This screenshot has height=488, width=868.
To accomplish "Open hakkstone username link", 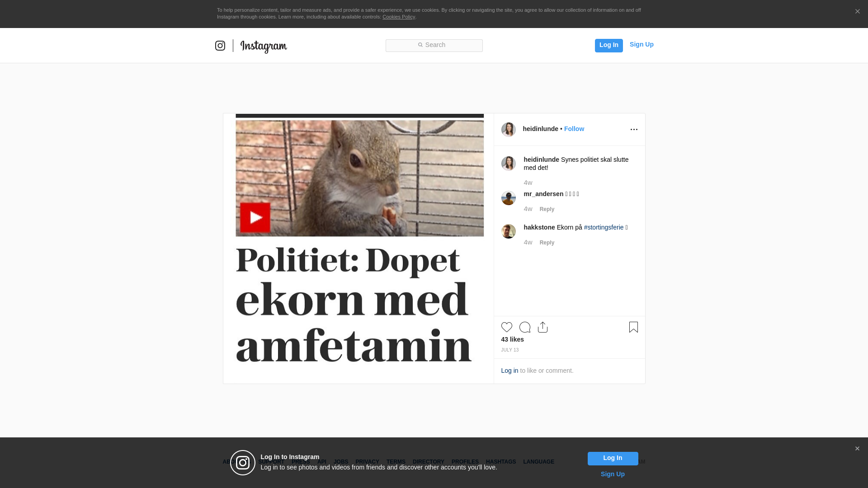I will tap(539, 227).
